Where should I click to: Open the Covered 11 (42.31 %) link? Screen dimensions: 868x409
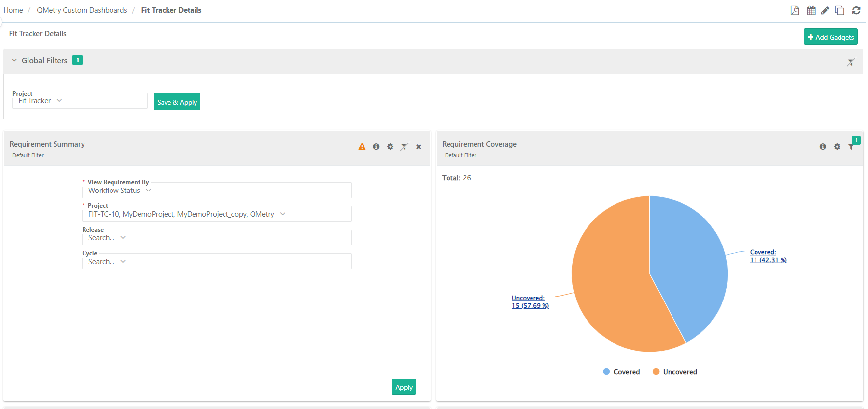pos(768,256)
